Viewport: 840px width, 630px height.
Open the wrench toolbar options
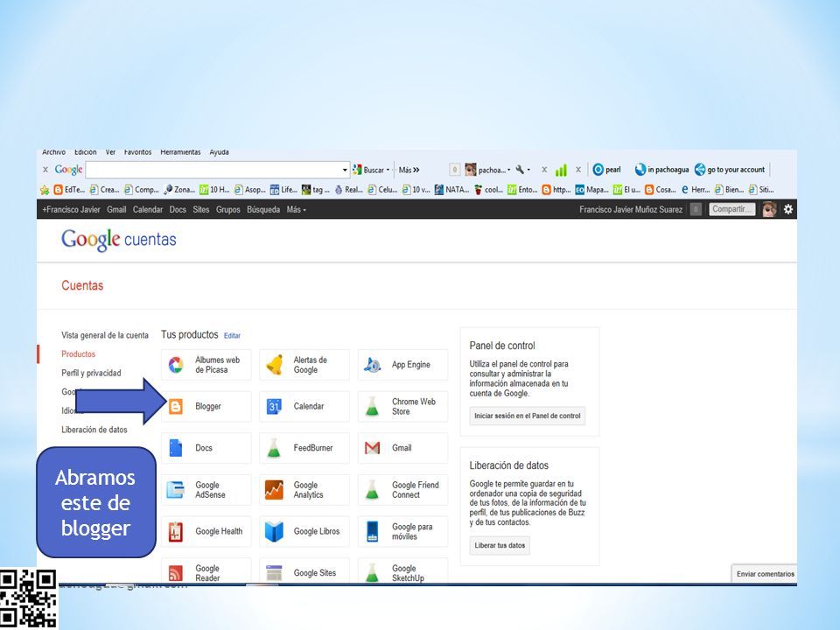522,170
